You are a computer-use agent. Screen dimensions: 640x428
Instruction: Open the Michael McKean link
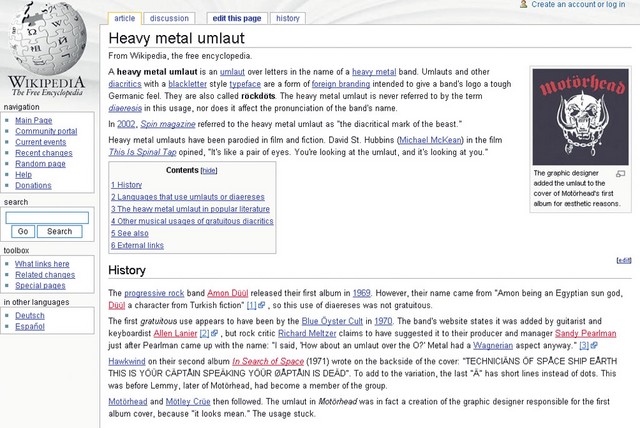[x=430, y=140]
